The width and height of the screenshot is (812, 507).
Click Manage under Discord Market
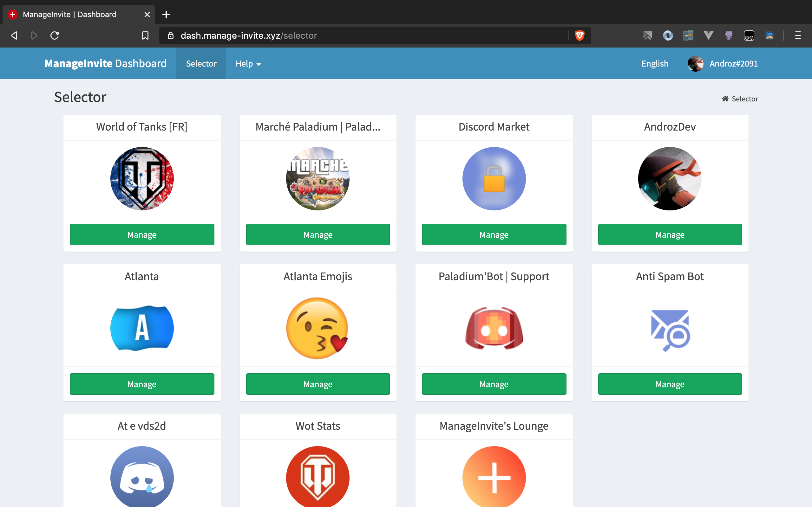click(x=494, y=234)
